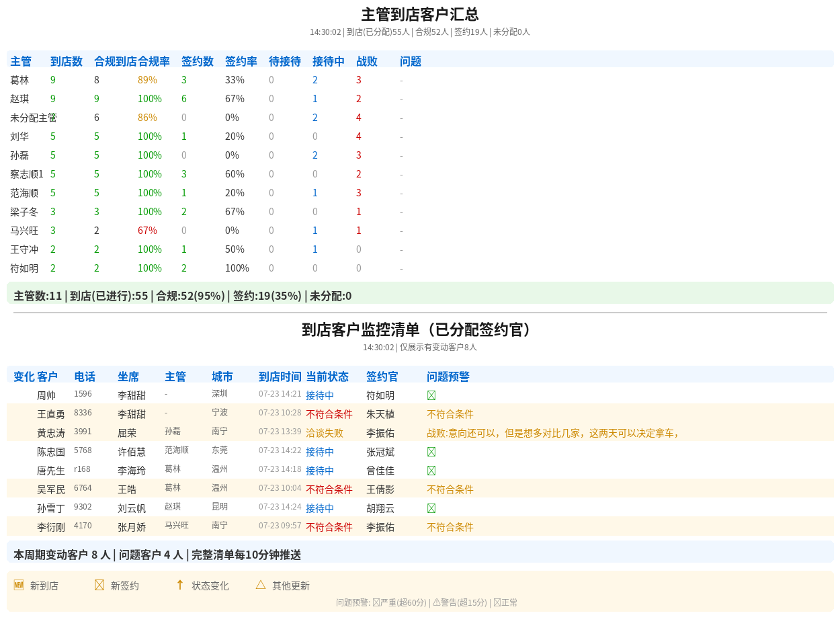This screenshot has height=640, width=840.
Task: Click arrival time 07-23 09:57
Action: 280,526
